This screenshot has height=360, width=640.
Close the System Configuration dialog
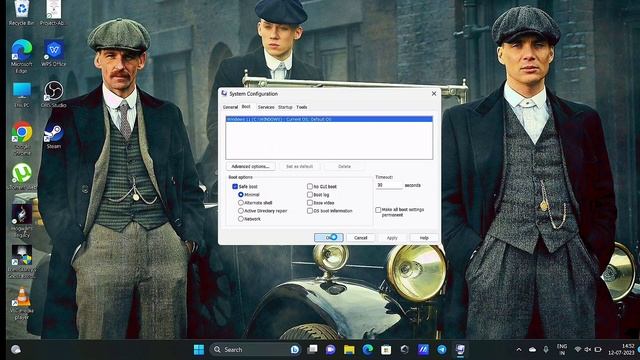[x=434, y=93]
